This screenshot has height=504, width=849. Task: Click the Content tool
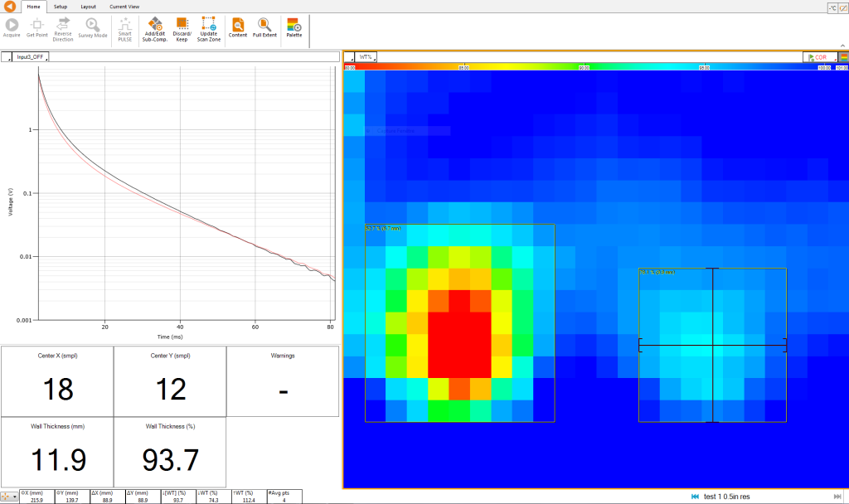click(x=238, y=27)
